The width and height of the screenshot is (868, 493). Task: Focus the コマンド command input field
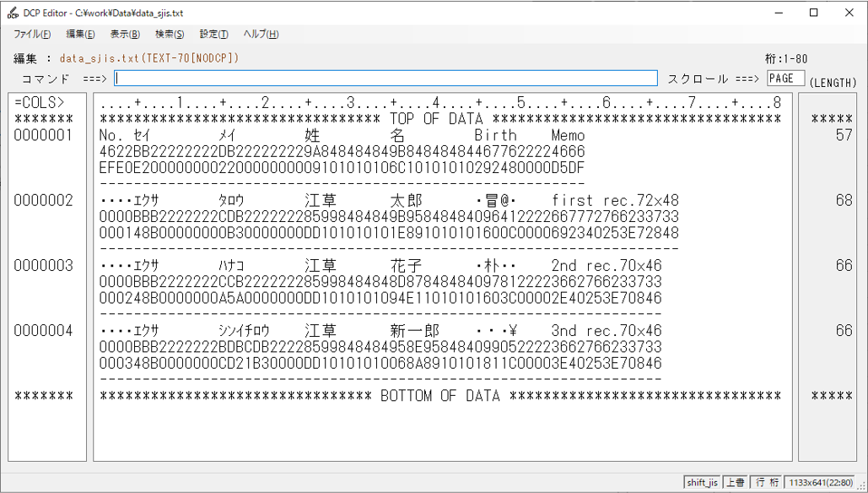pos(385,79)
